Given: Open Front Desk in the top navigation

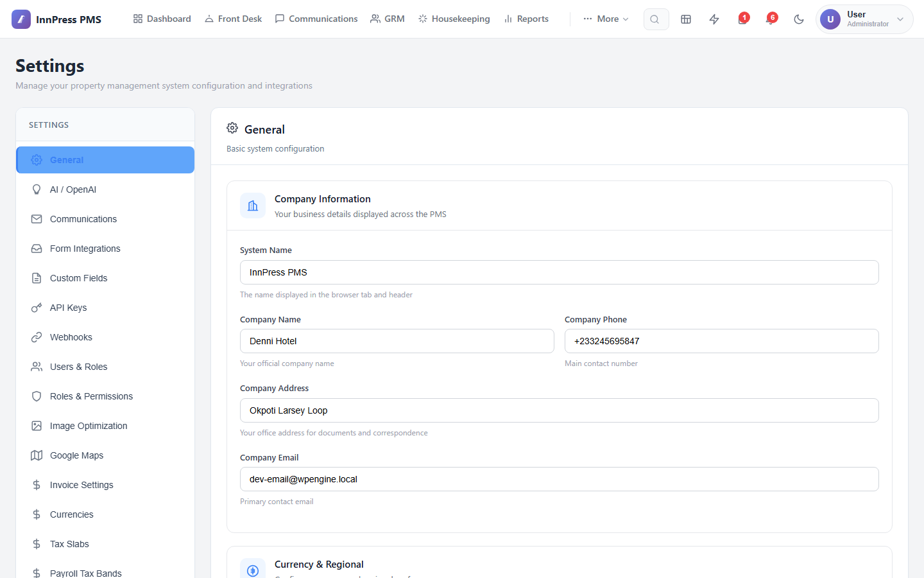Looking at the screenshot, I should click(x=233, y=19).
